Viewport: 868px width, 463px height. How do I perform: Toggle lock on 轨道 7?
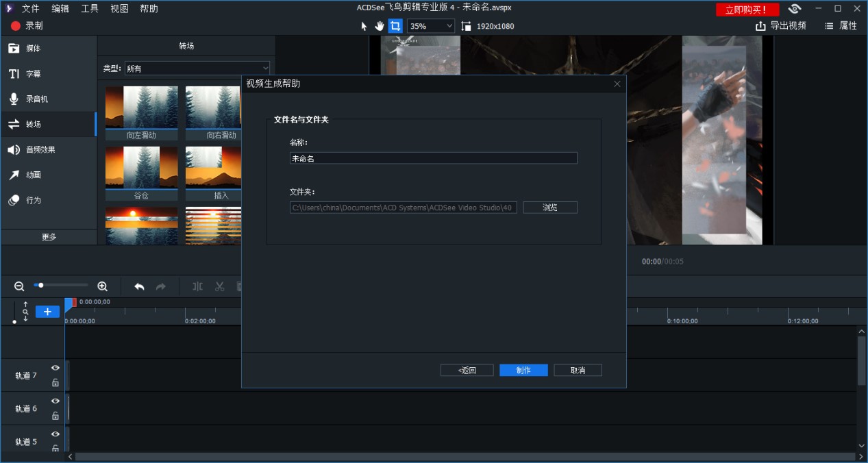pos(55,383)
